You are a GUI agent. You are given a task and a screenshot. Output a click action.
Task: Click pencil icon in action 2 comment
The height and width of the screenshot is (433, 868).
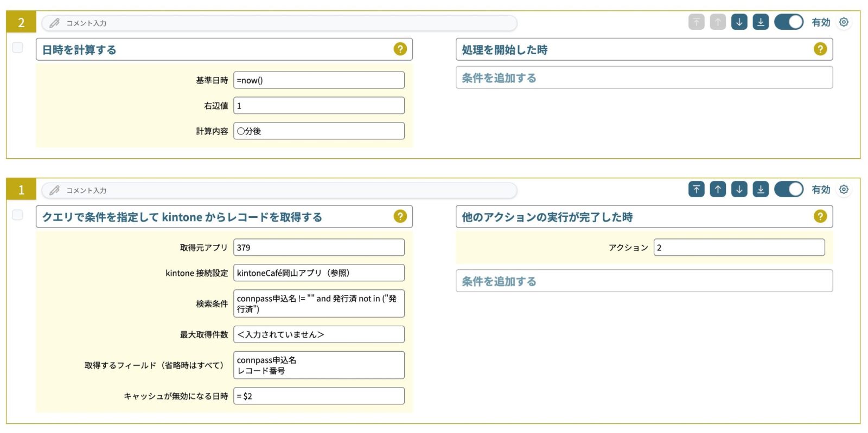pos(54,23)
